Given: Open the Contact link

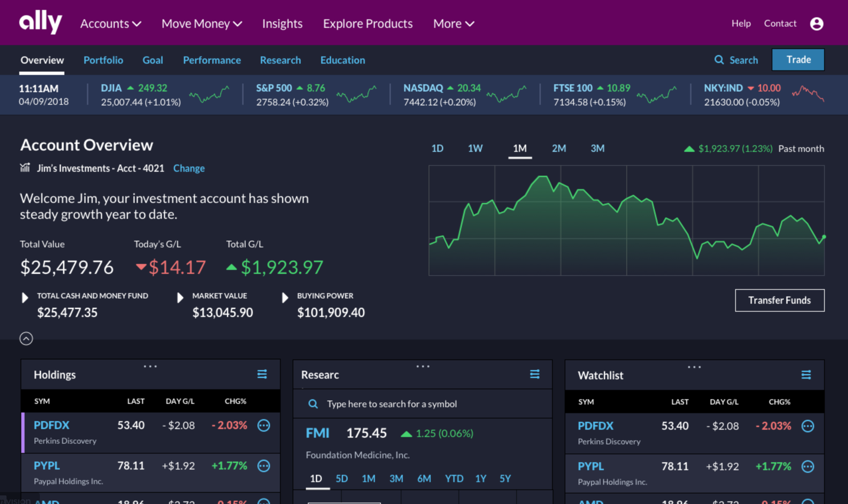Looking at the screenshot, I should 780,23.
